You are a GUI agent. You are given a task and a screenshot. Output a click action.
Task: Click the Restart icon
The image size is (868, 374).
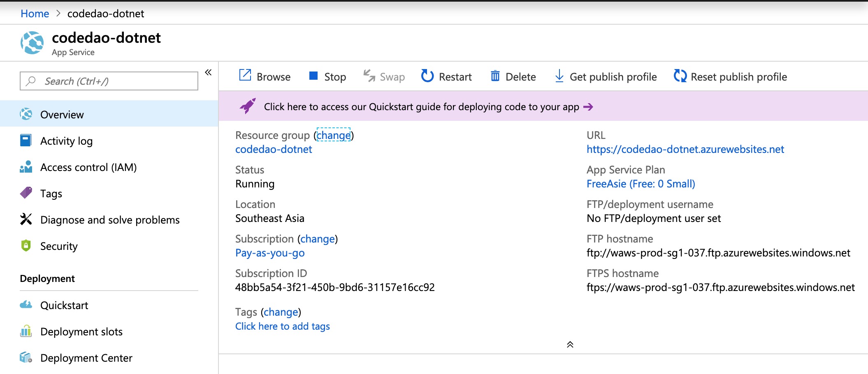427,76
